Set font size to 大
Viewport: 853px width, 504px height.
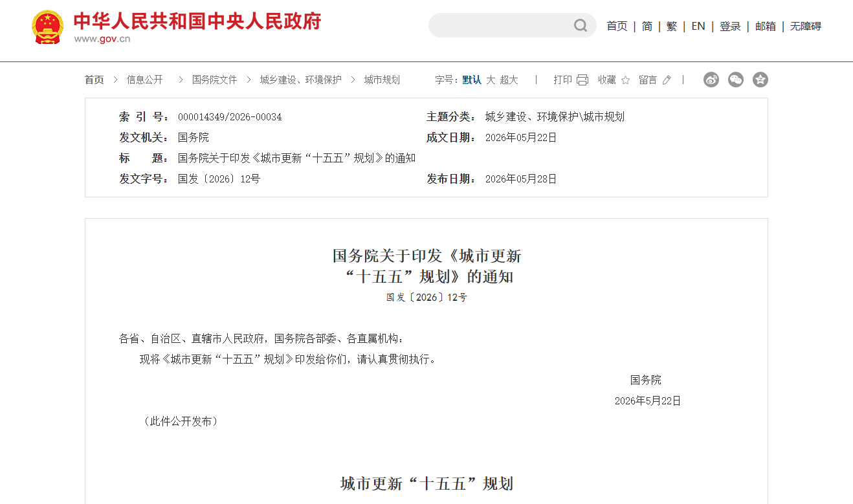point(491,80)
